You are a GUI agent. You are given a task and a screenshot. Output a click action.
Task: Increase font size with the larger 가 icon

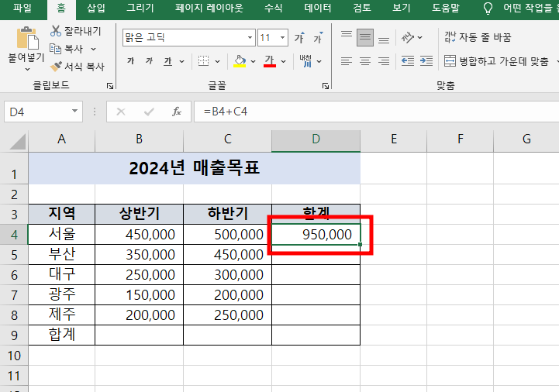(299, 37)
